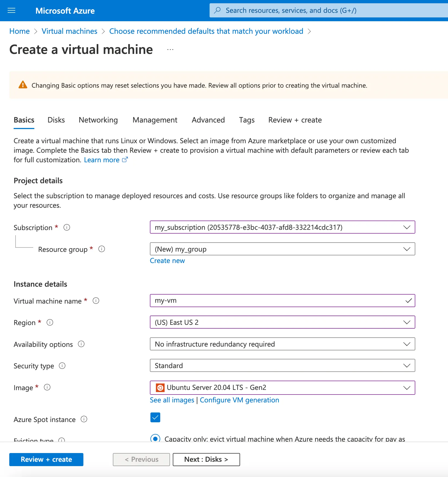448x477 pixels.
Task: Click the search magnifier in top bar
Action: 217,10
